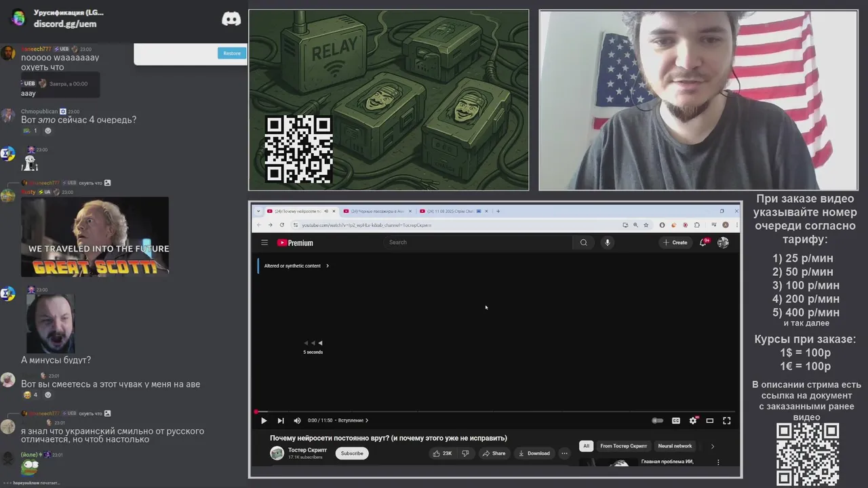Click the QR code in the Relay image
This screenshot has width=868, height=488.
[x=298, y=149]
